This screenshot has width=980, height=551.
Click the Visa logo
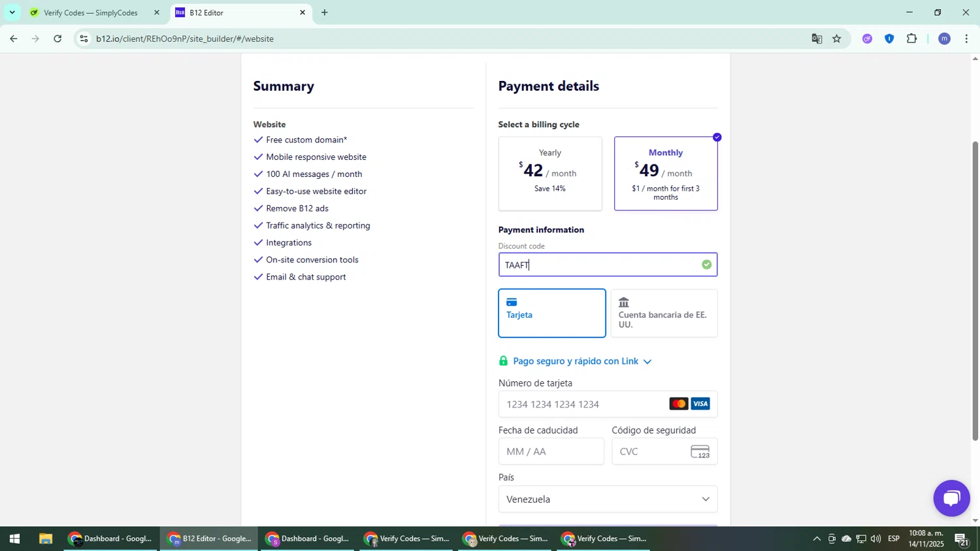coord(700,404)
